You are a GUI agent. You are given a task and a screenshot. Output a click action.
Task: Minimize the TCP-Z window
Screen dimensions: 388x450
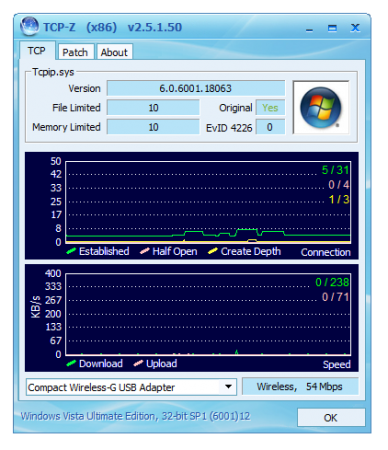click(x=309, y=29)
